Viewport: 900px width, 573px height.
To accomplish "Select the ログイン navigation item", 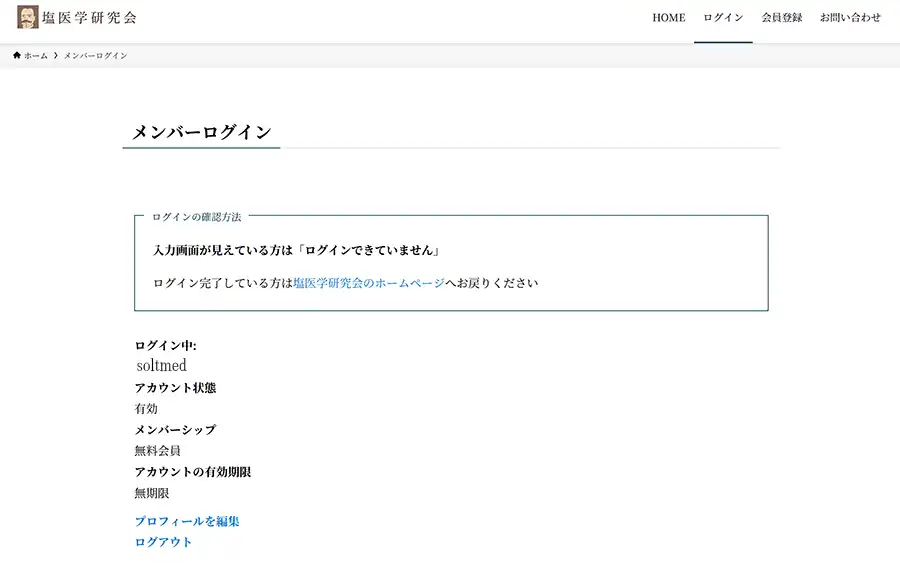I will tap(723, 18).
